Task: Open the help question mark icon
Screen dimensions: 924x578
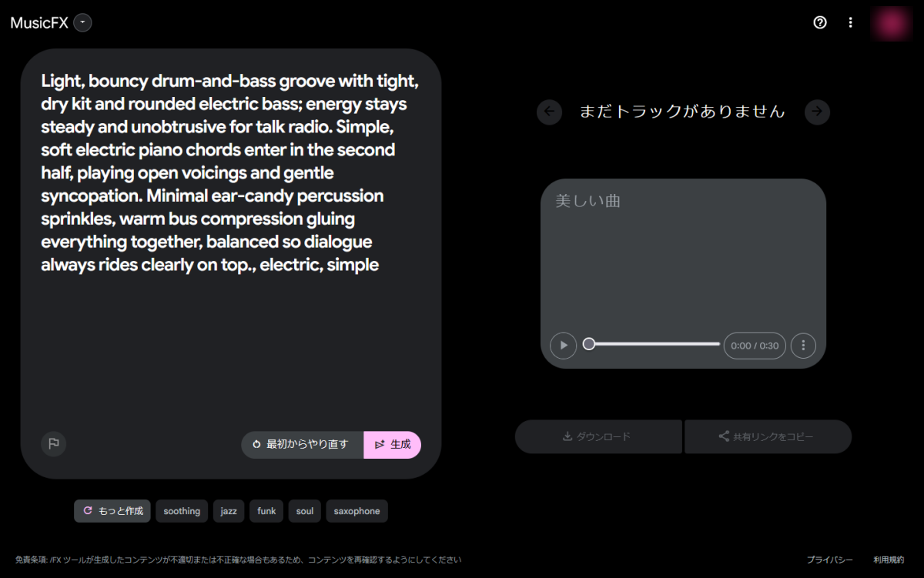Action: pos(820,22)
